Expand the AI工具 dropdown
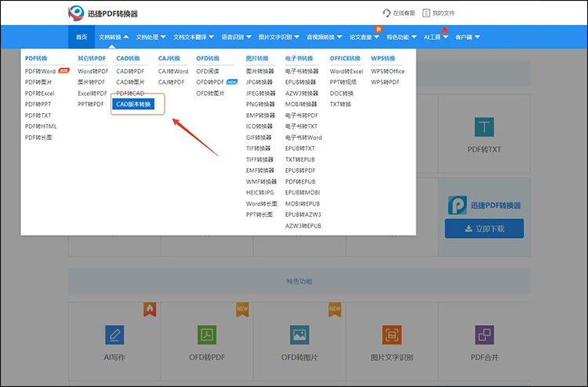 tap(436, 37)
